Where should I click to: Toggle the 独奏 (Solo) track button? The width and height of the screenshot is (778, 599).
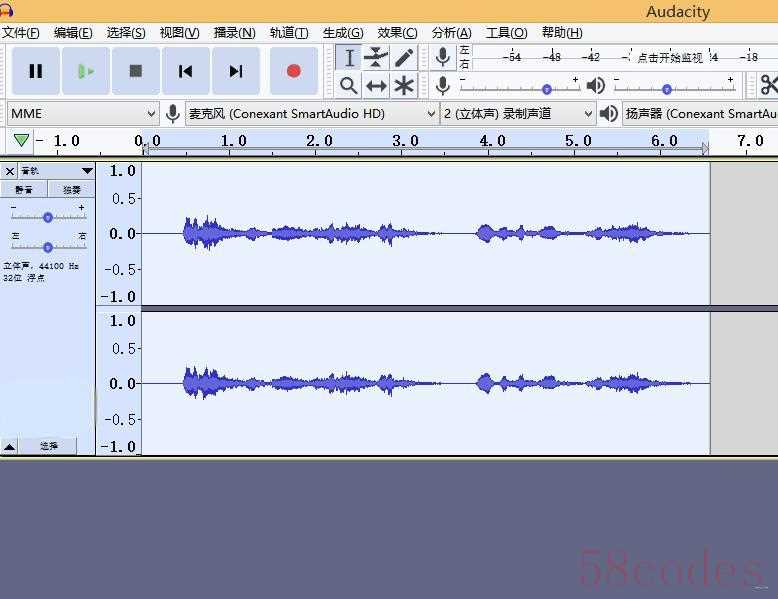click(x=72, y=189)
